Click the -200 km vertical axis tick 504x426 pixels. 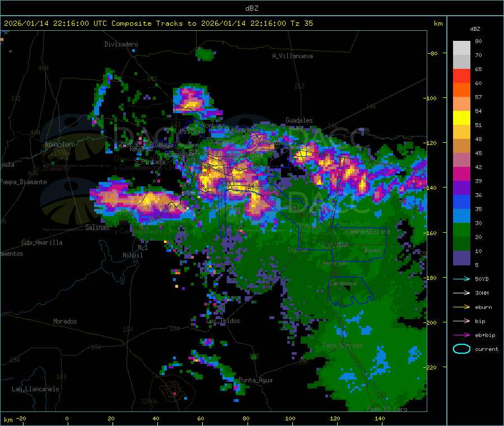[x=431, y=322]
